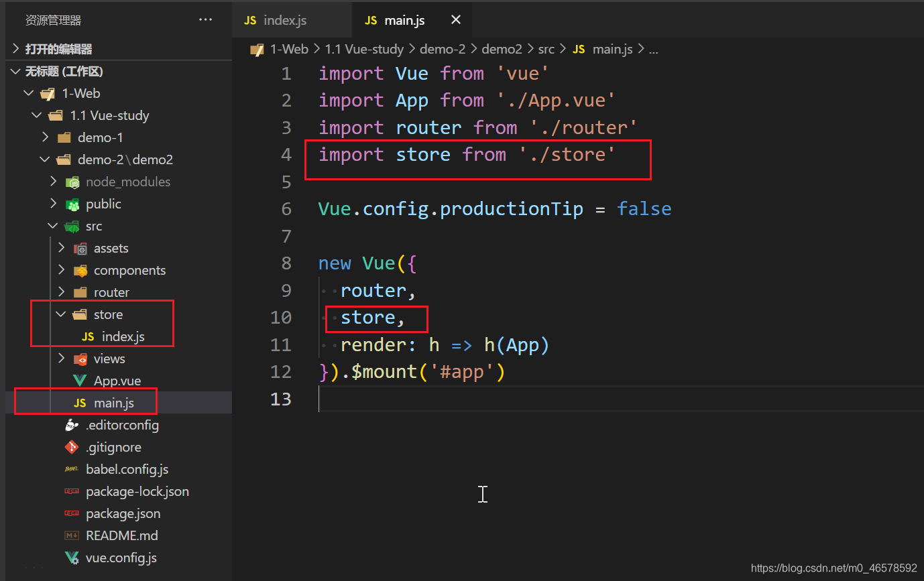The image size is (924, 581).
Task: Open package-lock.json file
Action: point(137,491)
